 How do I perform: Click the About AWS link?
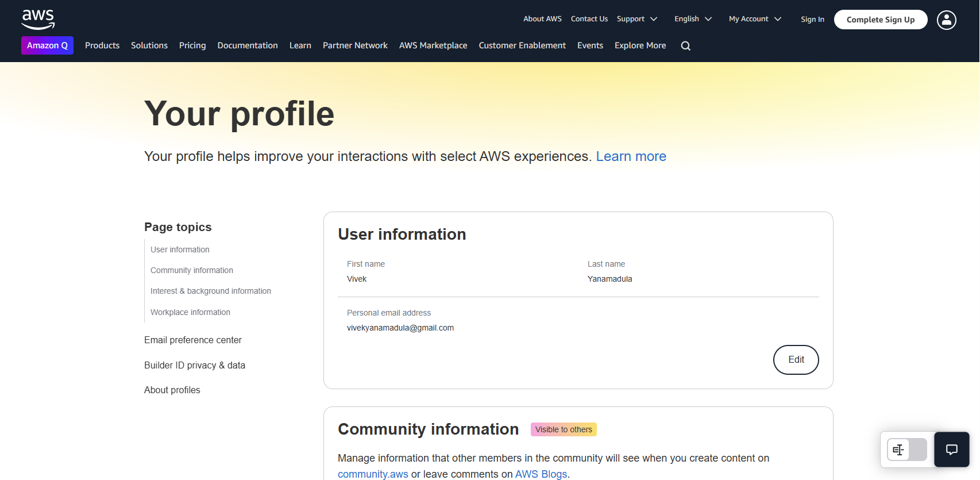point(542,19)
